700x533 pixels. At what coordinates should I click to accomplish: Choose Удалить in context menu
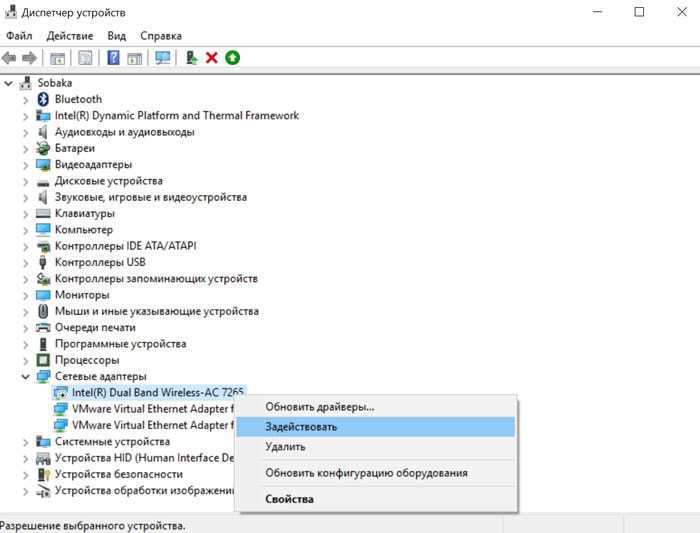[375, 446]
